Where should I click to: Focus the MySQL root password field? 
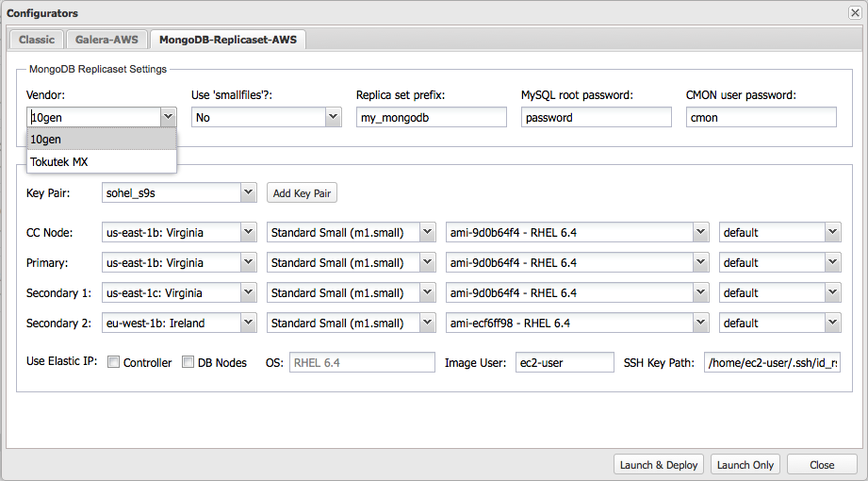click(x=596, y=117)
